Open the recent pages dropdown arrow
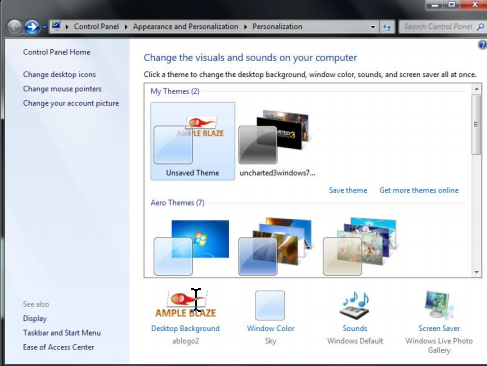Screen dimensions: 487x366 pyautogui.click(x=44, y=27)
